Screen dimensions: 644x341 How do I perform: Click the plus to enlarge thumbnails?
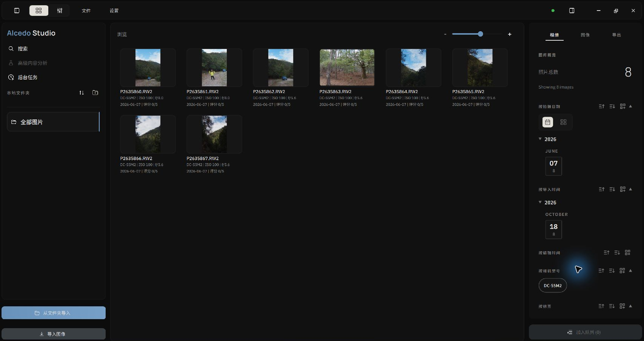click(509, 34)
